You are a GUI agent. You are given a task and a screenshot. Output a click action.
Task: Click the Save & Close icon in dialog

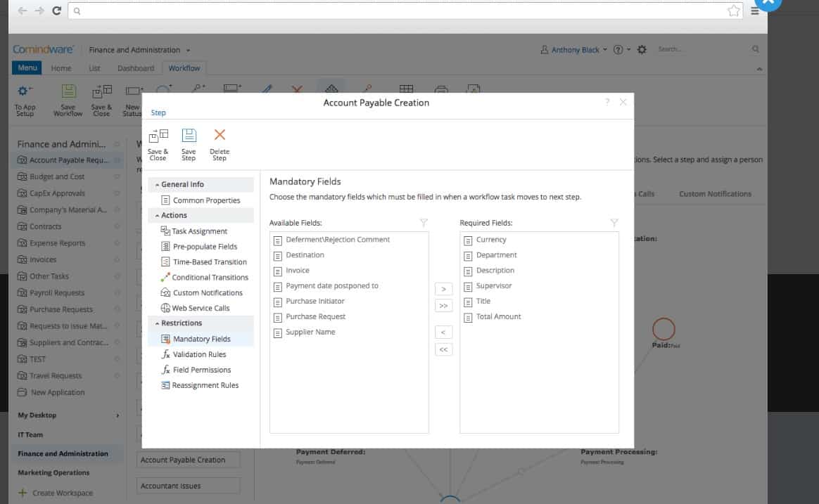158,136
